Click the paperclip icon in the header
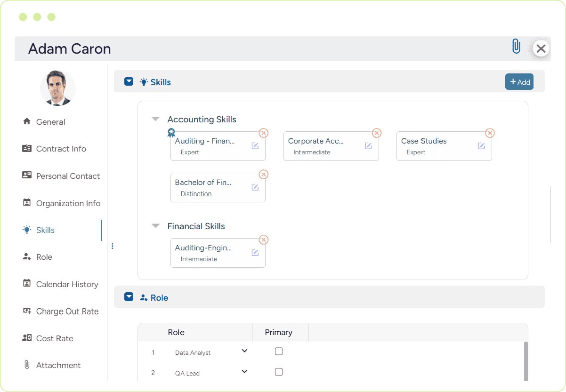566x392 pixels. (517, 47)
